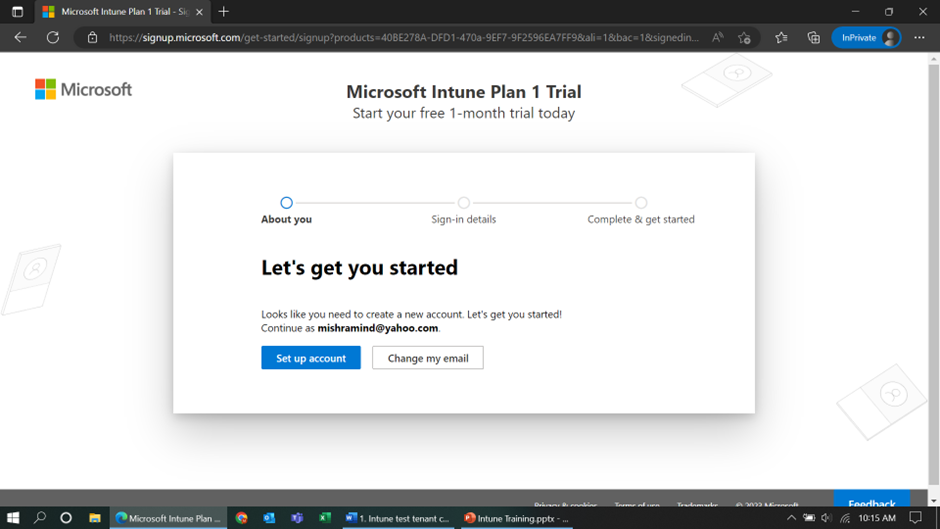Open Excel from taskbar
Screen dimensions: 940x529
coord(324,518)
